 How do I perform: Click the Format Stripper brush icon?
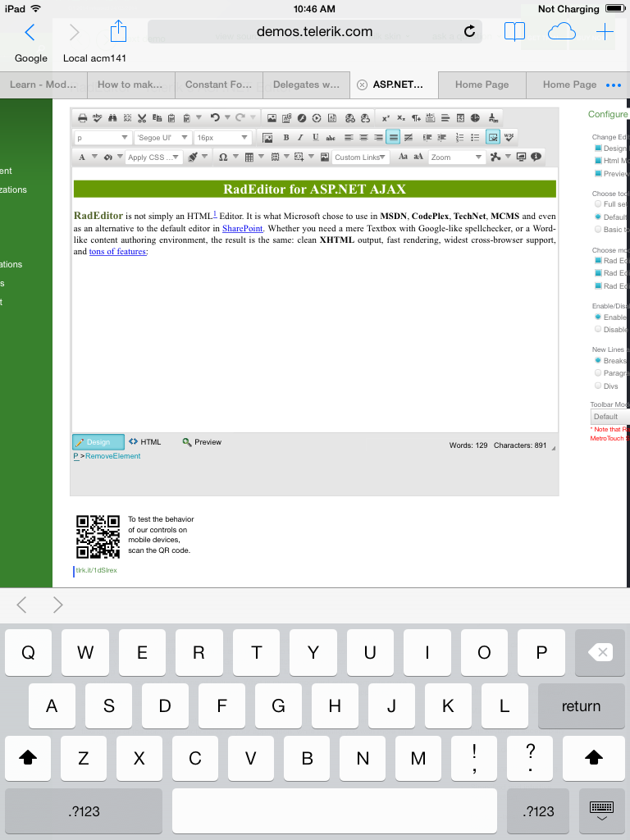194,157
